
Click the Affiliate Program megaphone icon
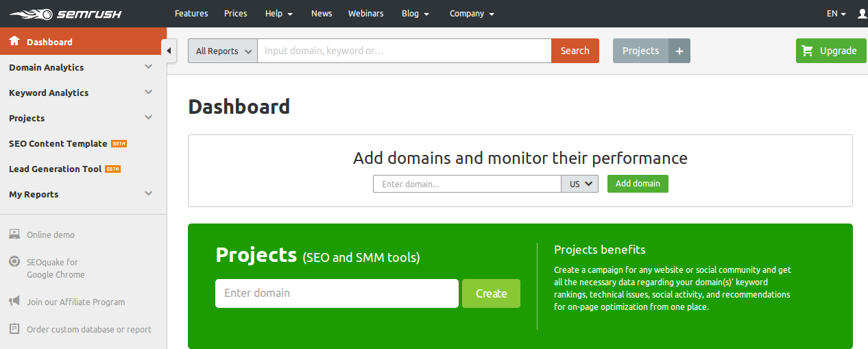14,302
